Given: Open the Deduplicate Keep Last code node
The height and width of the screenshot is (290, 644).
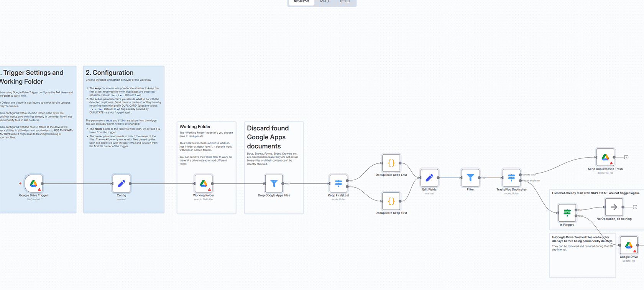Looking at the screenshot, I should pyautogui.click(x=391, y=163).
